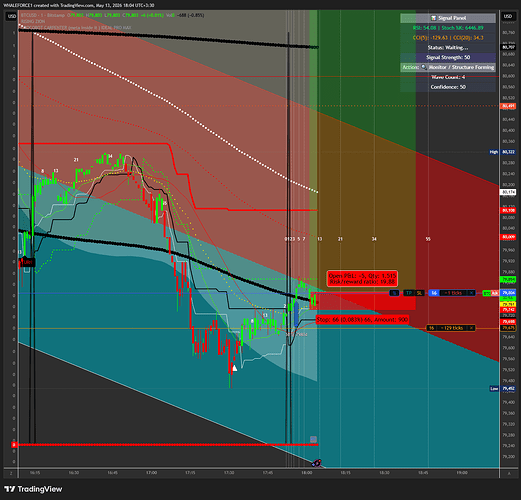Open the USD currency selector top-left
The width and height of the screenshot is (521, 500).
click(12, 16)
